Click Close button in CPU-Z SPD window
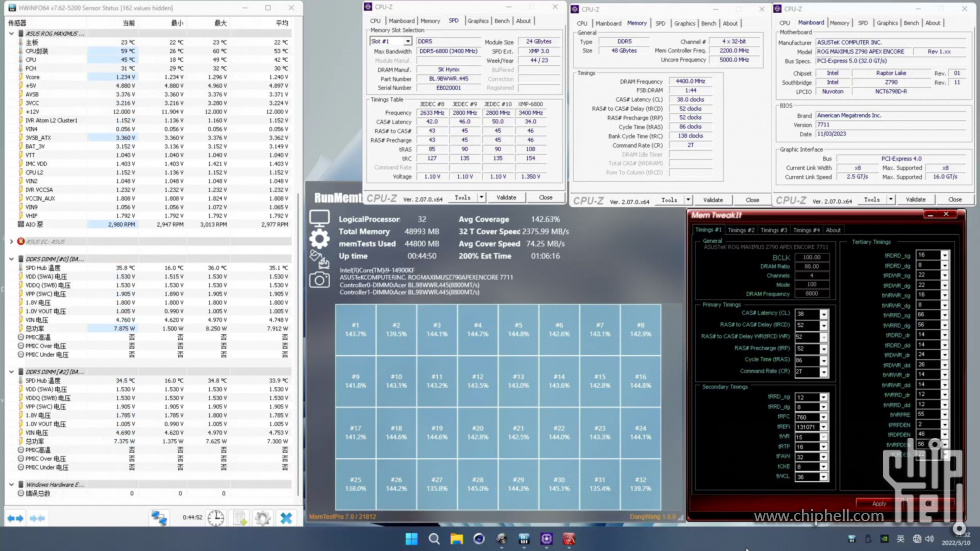 (546, 197)
